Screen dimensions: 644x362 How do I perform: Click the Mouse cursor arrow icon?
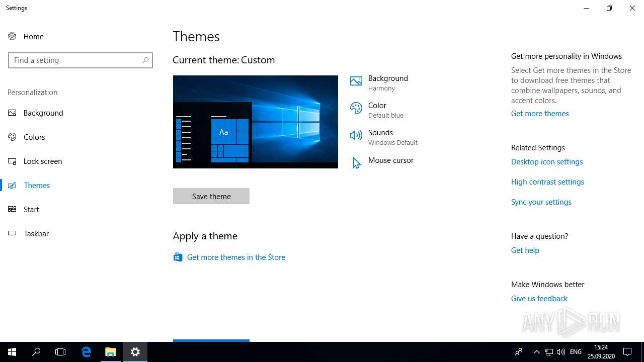click(356, 163)
